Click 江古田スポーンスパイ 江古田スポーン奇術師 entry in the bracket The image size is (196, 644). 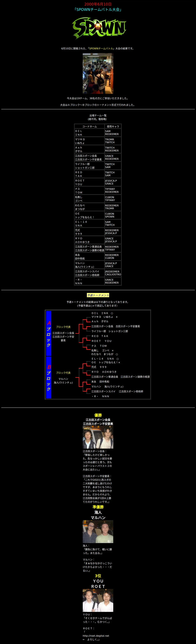pyautogui.click(x=117, y=392)
